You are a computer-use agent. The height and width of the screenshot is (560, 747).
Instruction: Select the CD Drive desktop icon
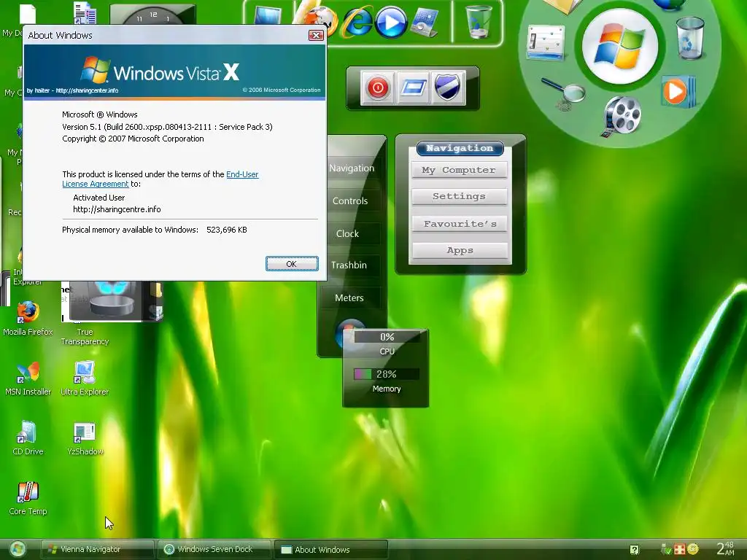click(x=28, y=438)
